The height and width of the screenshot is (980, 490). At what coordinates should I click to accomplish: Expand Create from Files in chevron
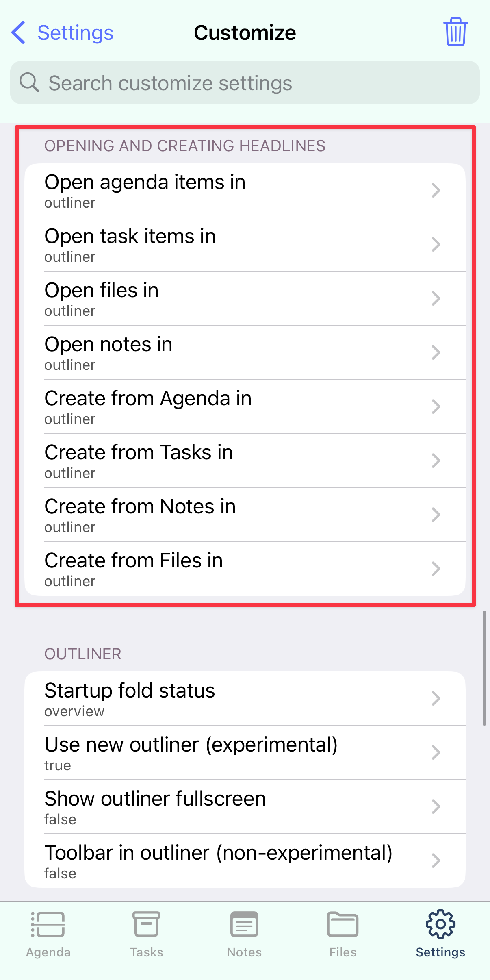pyautogui.click(x=436, y=569)
